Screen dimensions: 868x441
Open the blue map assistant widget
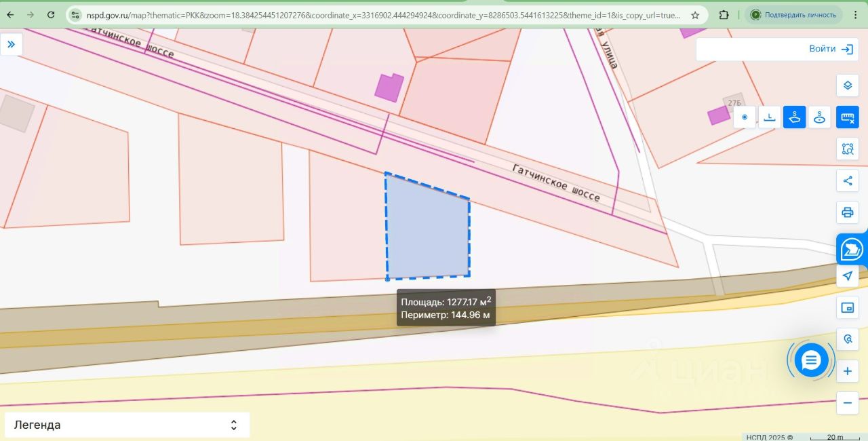[x=852, y=250]
